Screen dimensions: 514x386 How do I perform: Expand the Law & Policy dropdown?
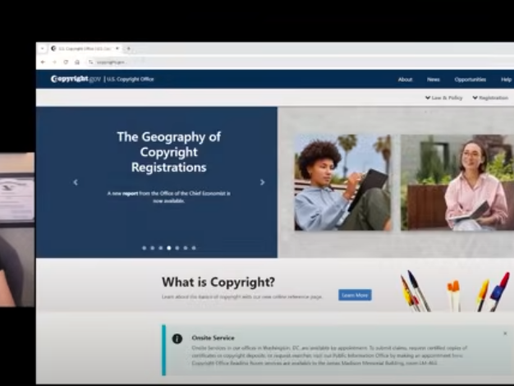coord(444,98)
